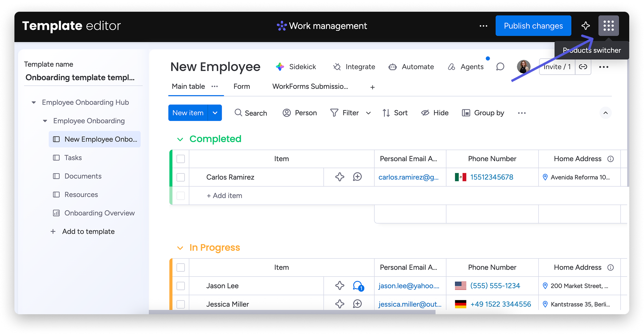
Task: Open carlos.ramirez email link
Action: pyautogui.click(x=408, y=177)
